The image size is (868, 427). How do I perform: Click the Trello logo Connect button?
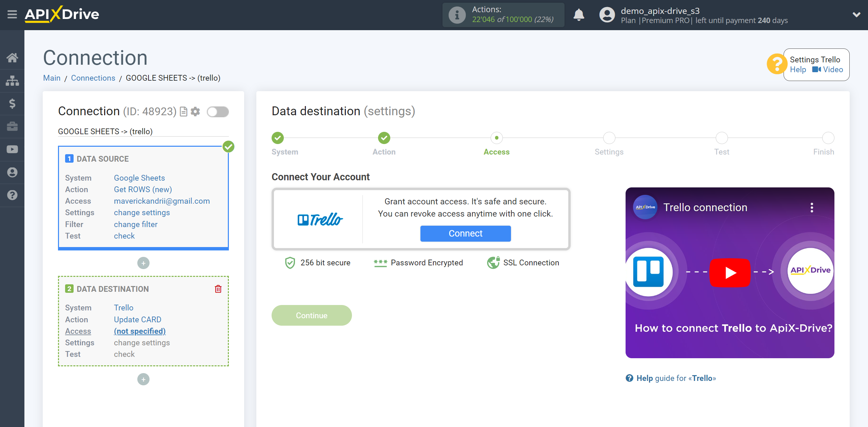pos(466,233)
